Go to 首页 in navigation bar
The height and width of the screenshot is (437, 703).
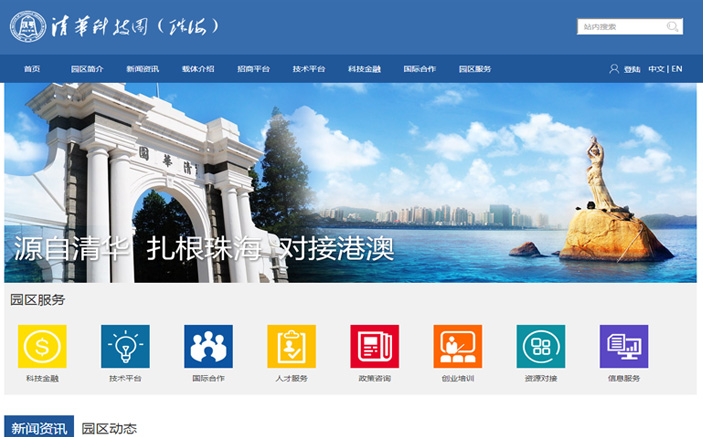[32, 69]
